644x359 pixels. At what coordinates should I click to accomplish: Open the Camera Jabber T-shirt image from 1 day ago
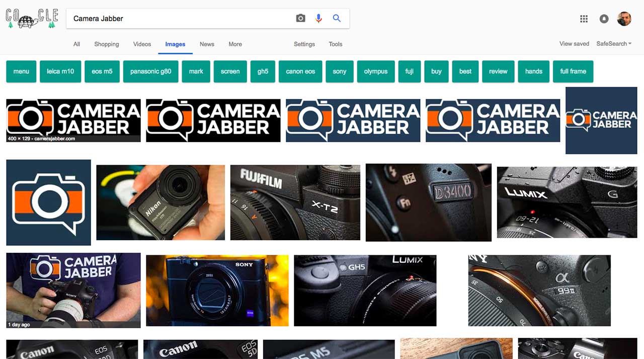73,291
